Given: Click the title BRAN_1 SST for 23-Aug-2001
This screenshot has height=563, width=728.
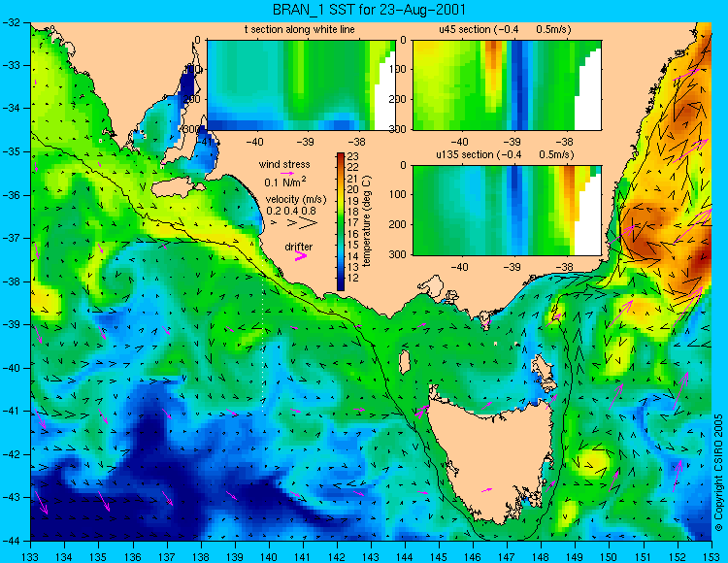Looking at the screenshot, I should (369, 10).
